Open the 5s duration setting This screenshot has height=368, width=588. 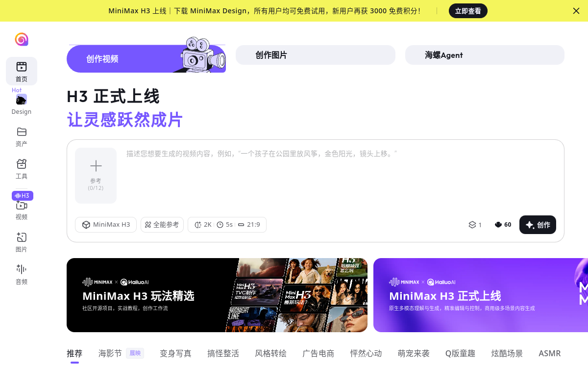pos(225,225)
